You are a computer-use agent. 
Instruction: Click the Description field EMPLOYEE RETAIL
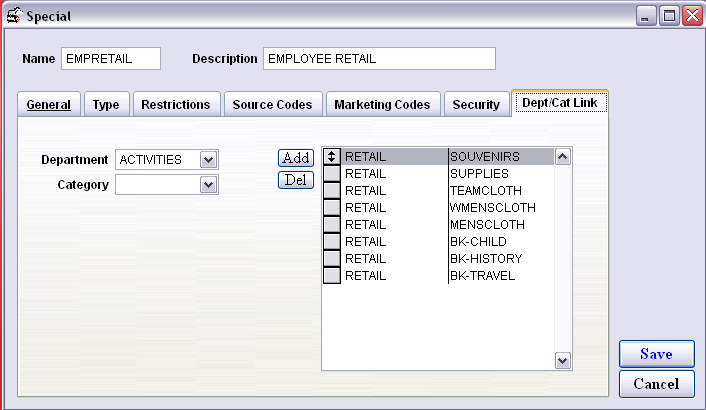point(379,59)
